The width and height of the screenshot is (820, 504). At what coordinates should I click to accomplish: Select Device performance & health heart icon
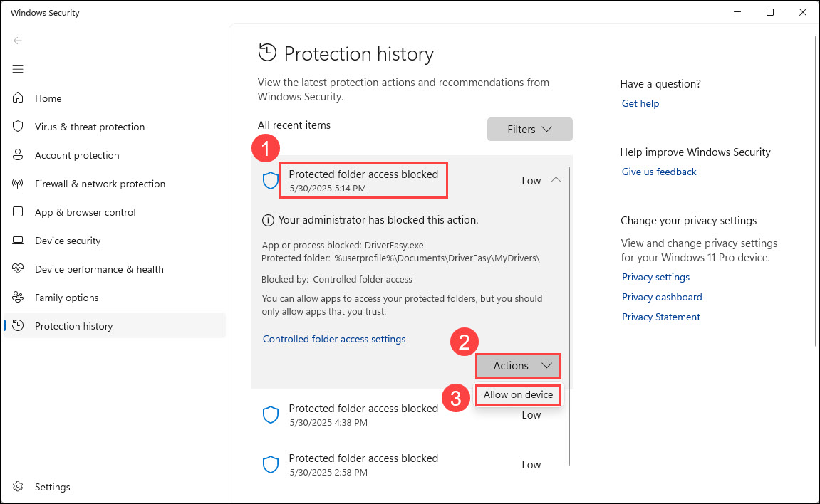19,269
